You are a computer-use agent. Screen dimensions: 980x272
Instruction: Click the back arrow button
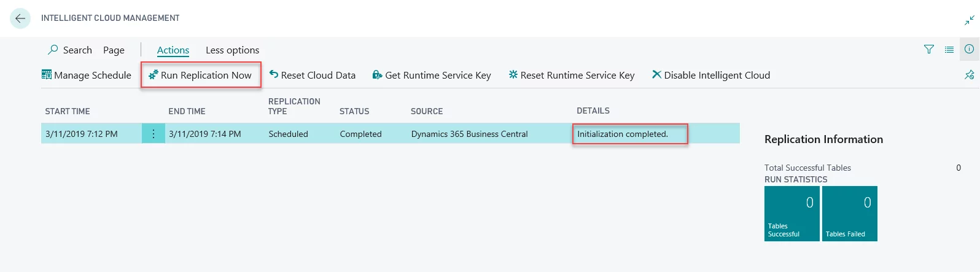(20, 18)
